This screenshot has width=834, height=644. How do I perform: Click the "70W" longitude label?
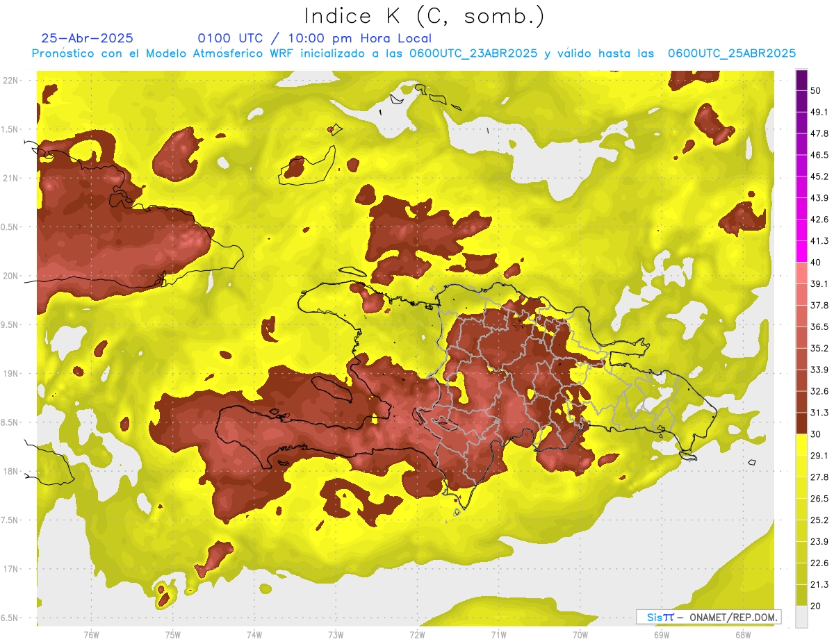click(x=580, y=635)
